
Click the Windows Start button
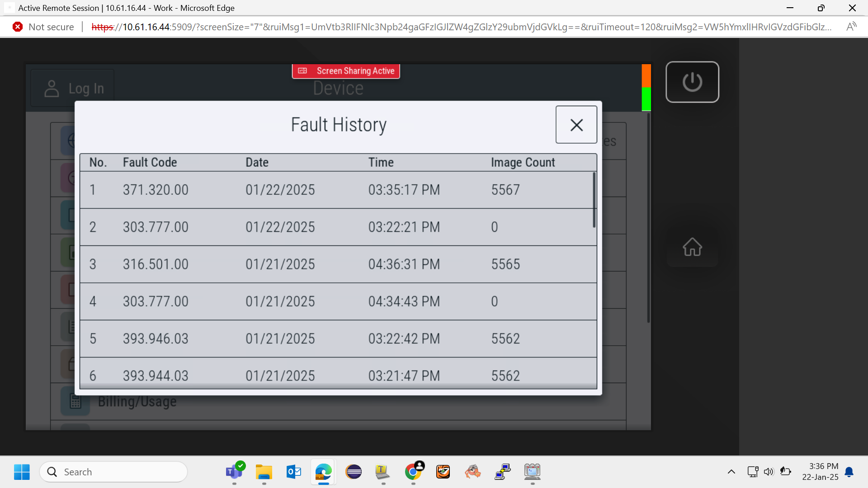pyautogui.click(x=22, y=472)
